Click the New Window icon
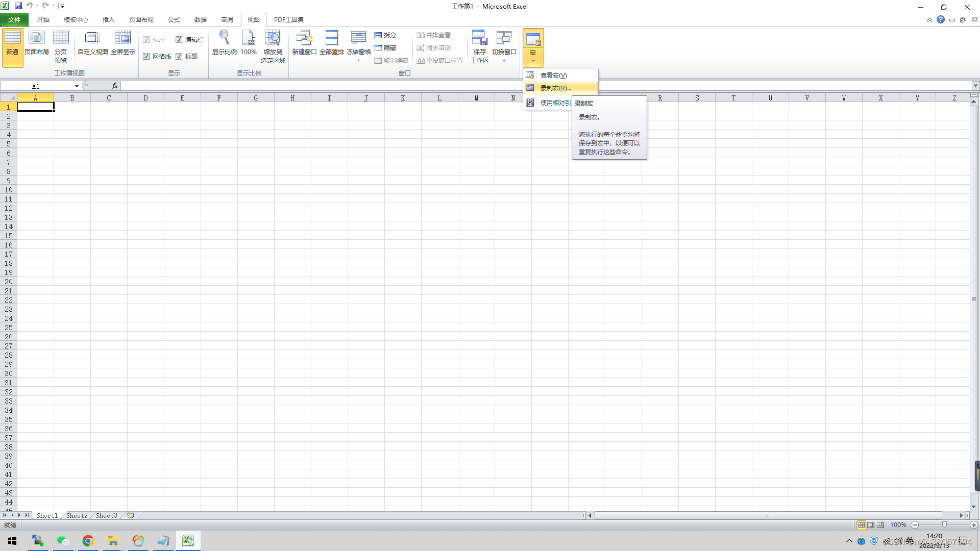The height and width of the screenshot is (551, 980). pos(304,38)
